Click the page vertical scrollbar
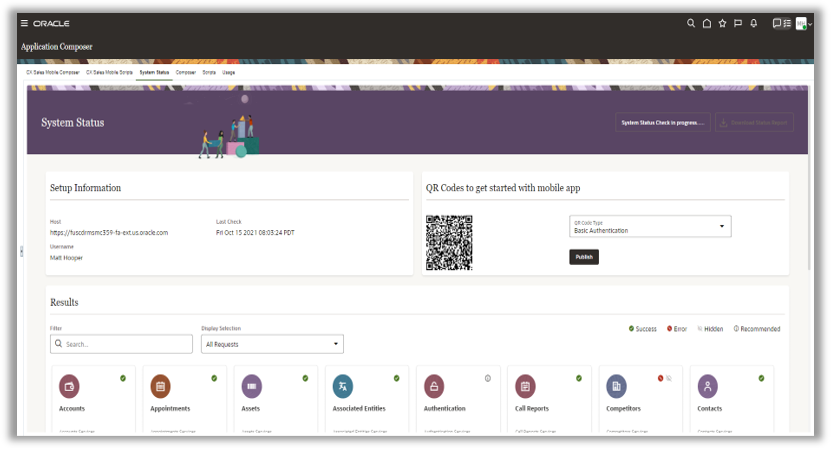 point(809,178)
